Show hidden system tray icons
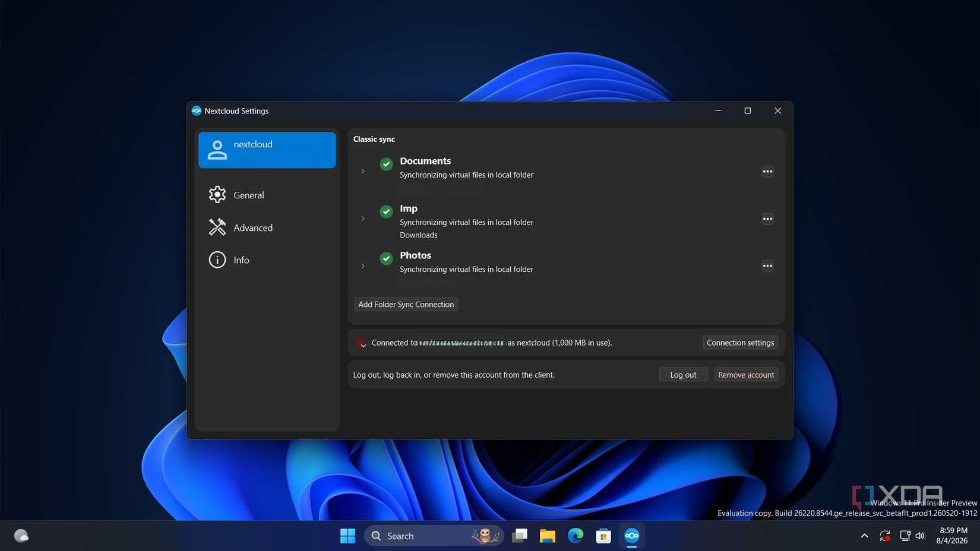This screenshot has height=551, width=980. pyautogui.click(x=865, y=536)
